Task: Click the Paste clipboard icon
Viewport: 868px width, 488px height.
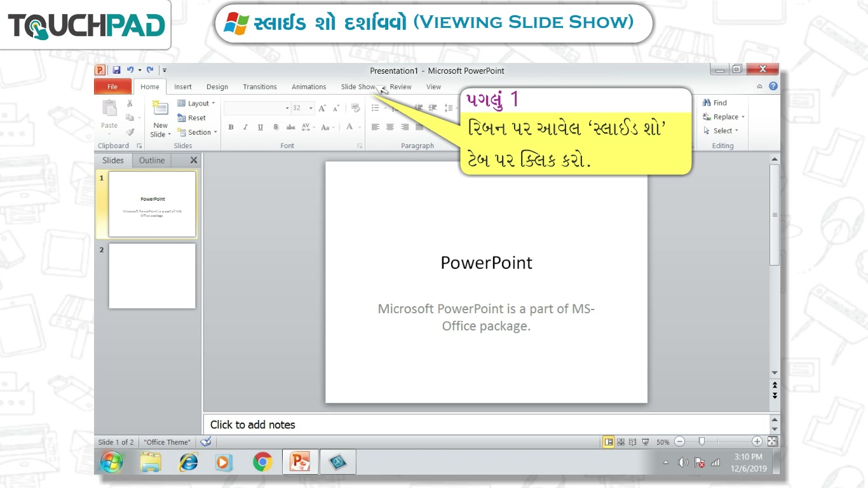Action: tap(109, 108)
